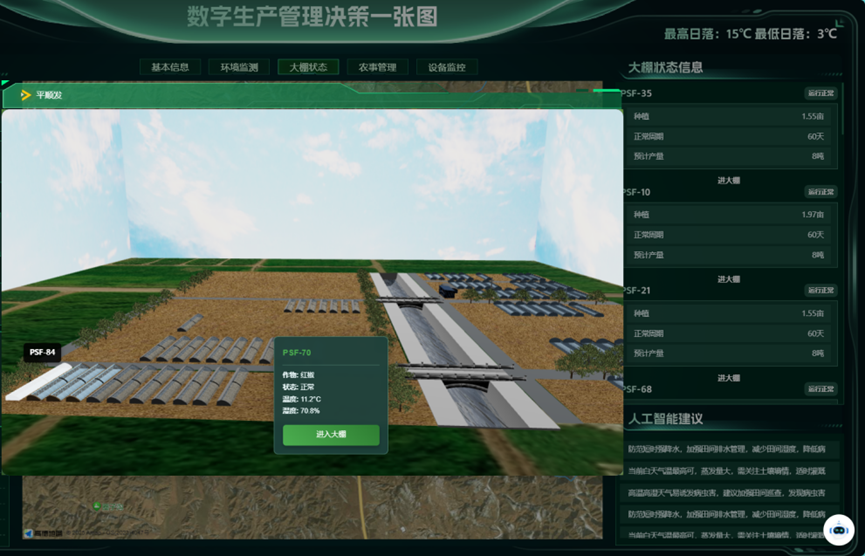Click 进大棚 link under the PSF-21 card
This screenshot has height=556, width=865.
tap(727, 377)
